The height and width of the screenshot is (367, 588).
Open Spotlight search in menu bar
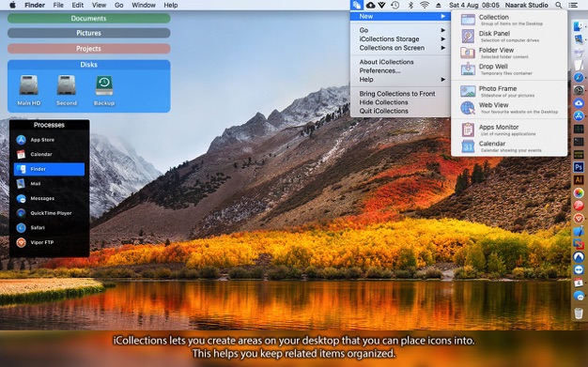point(559,6)
